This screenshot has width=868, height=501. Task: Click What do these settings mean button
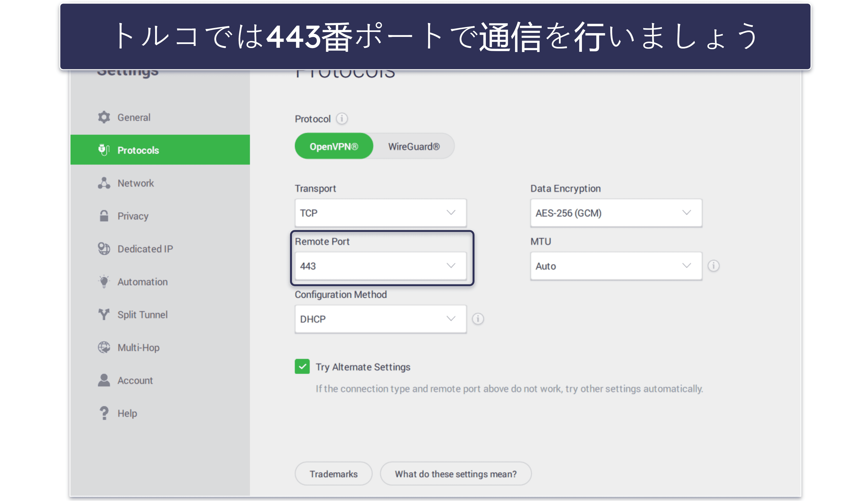[456, 474]
